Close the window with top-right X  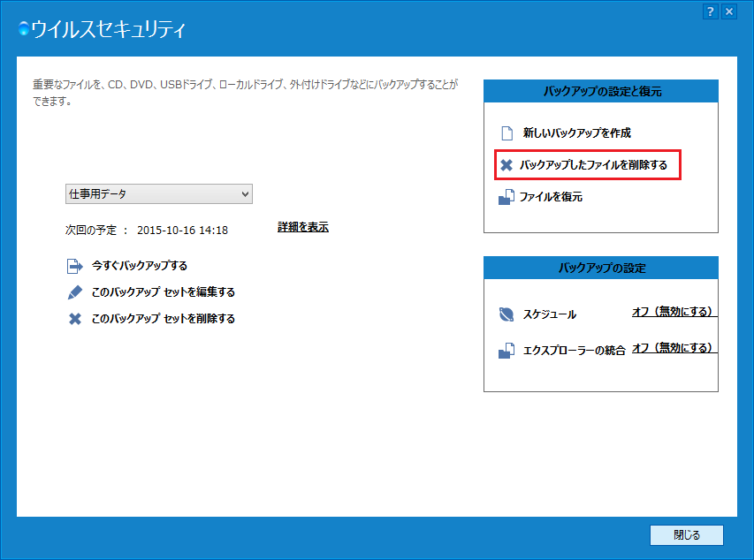click(729, 11)
